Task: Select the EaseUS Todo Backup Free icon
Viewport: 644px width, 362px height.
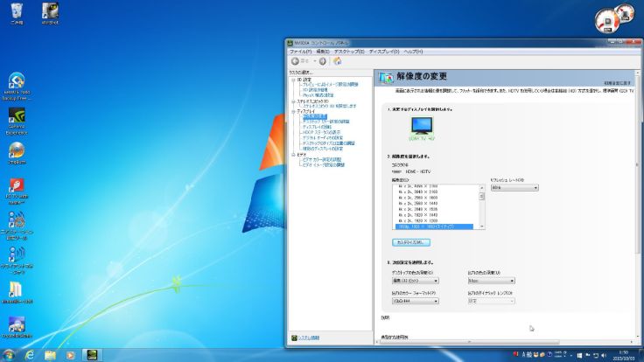Action: coord(17,87)
